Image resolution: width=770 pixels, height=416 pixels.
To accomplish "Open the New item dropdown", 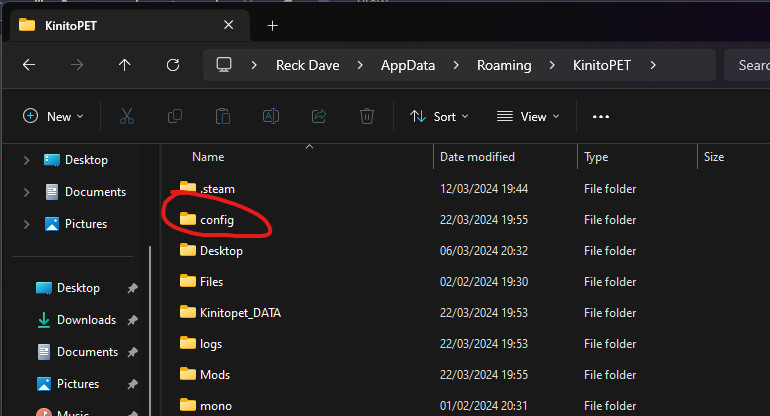I will (x=53, y=117).
